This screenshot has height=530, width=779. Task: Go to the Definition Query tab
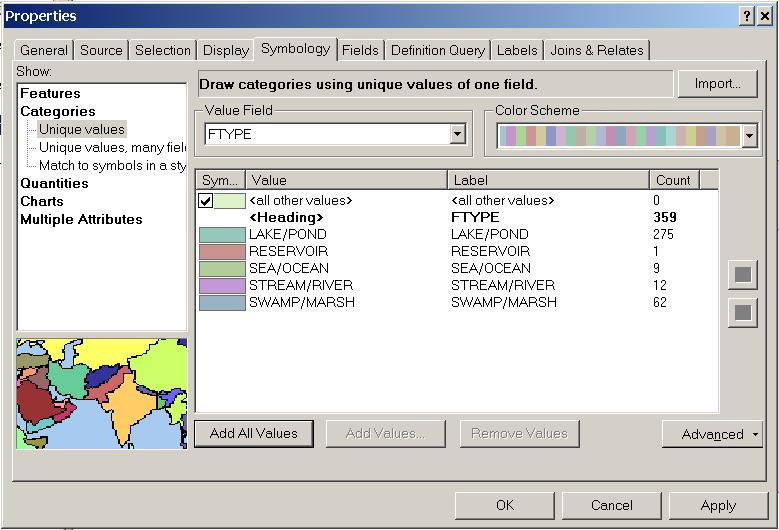pyautogui.click(x=438, y=50)
